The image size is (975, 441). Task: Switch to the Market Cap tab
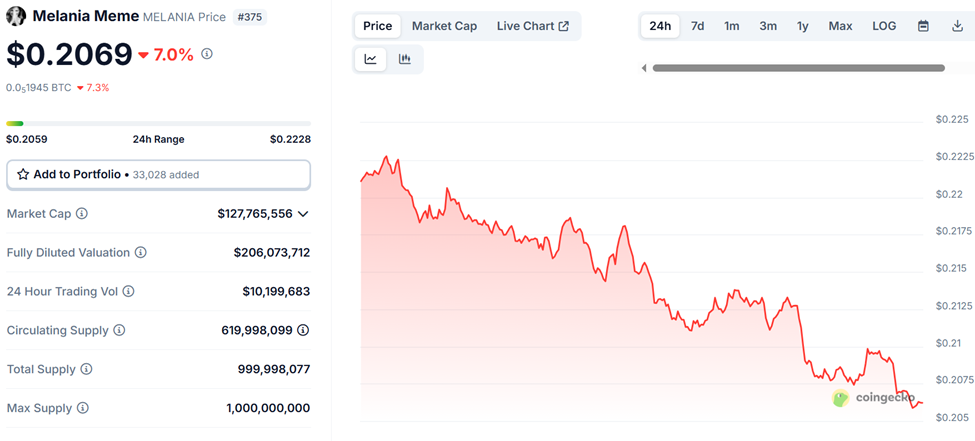click(444, 26)
